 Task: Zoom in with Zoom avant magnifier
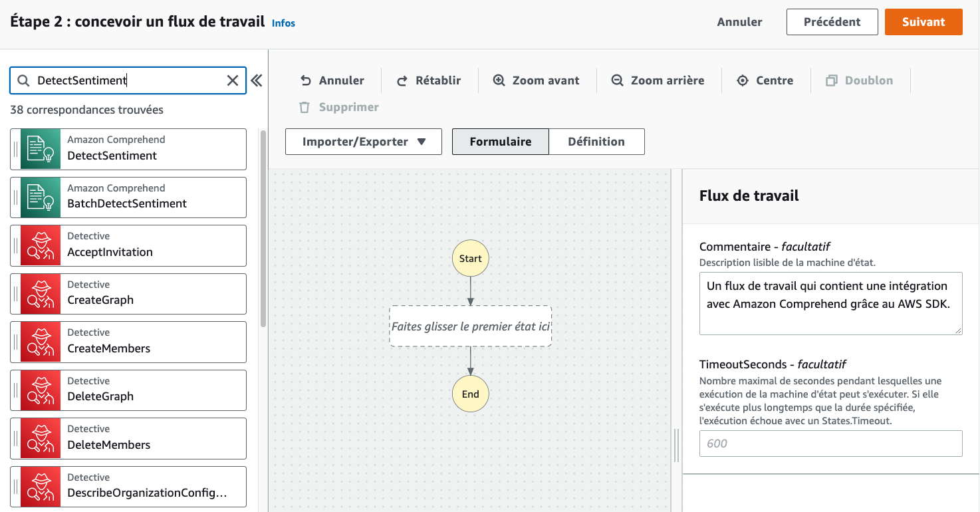pyautogui.click(x=499, y=80)
